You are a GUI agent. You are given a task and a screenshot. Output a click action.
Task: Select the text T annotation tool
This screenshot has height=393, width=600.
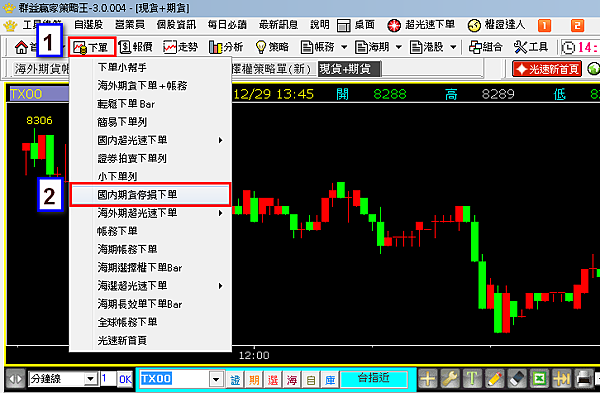[472, 379]
